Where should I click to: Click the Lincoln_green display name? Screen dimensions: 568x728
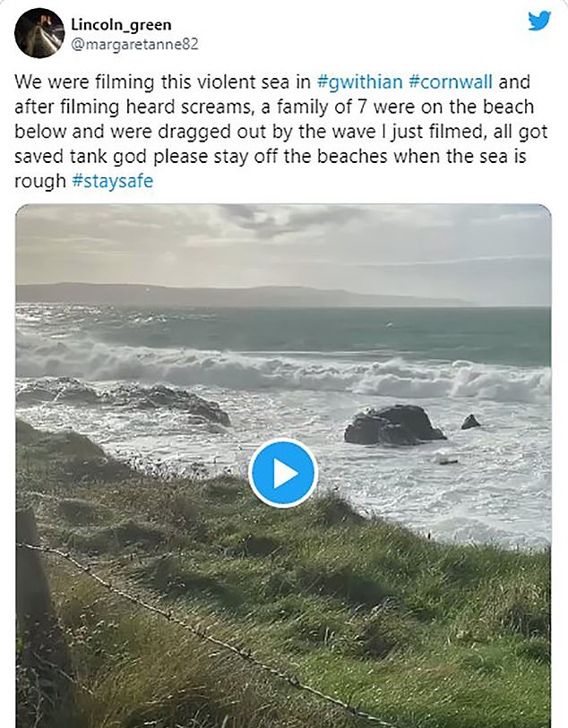tap(121, 24)
